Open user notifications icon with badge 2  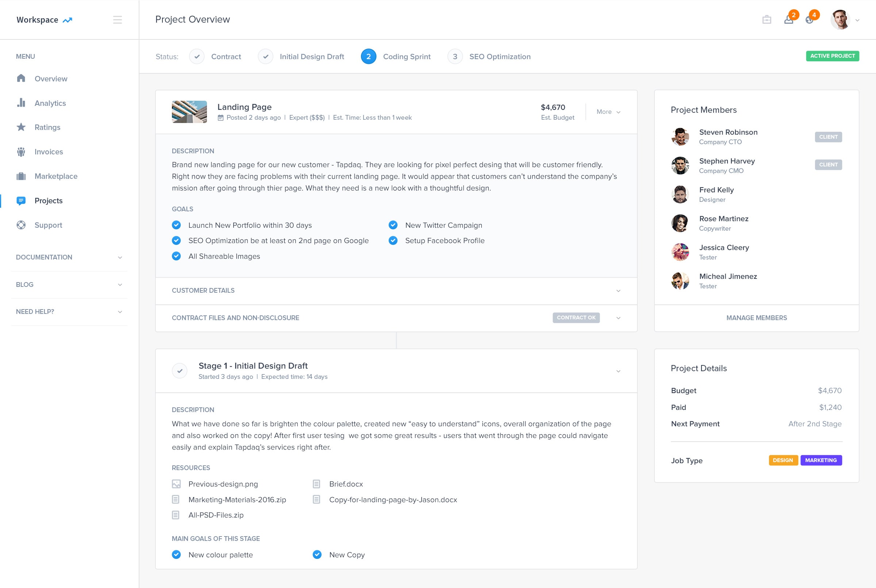788,20
